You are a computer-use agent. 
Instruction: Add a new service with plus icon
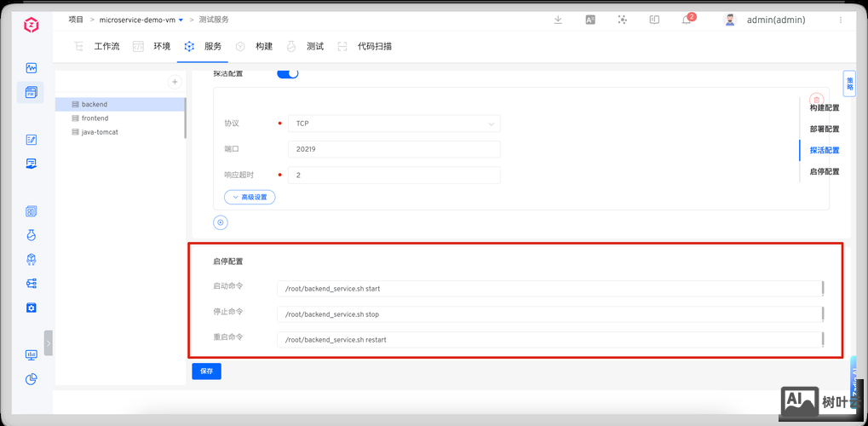click(x=175, y=82)
